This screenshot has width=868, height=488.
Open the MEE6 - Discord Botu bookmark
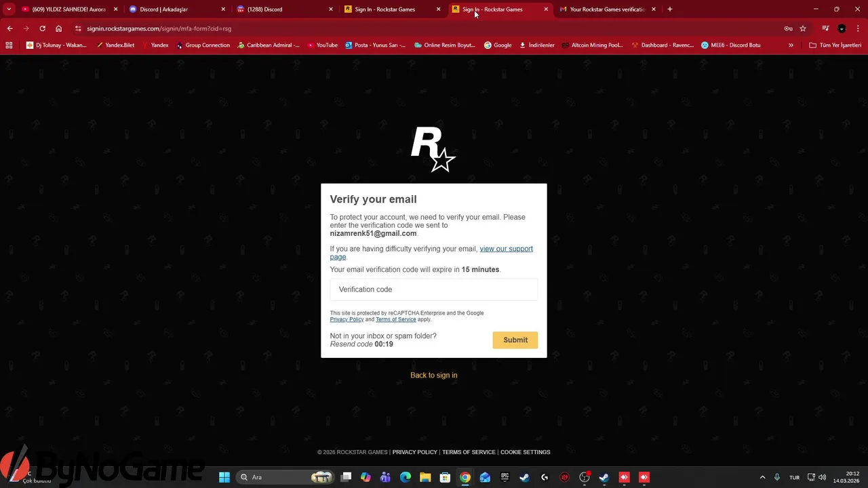click(x=730, y=45)
